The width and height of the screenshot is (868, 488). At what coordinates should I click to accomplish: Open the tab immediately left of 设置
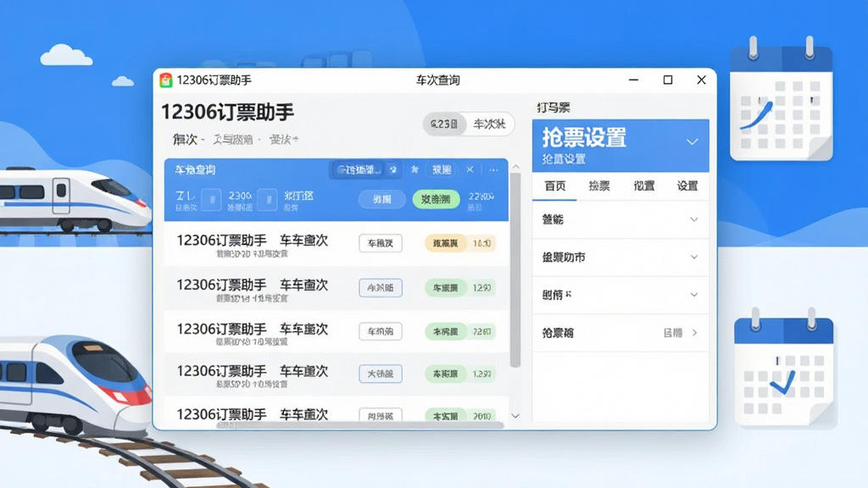point(644,186)
